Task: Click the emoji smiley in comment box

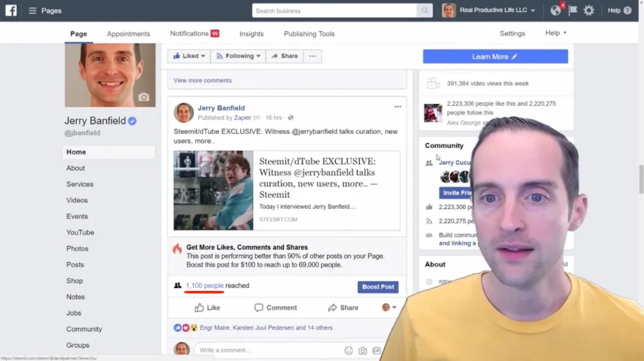Action: (348, 350)
